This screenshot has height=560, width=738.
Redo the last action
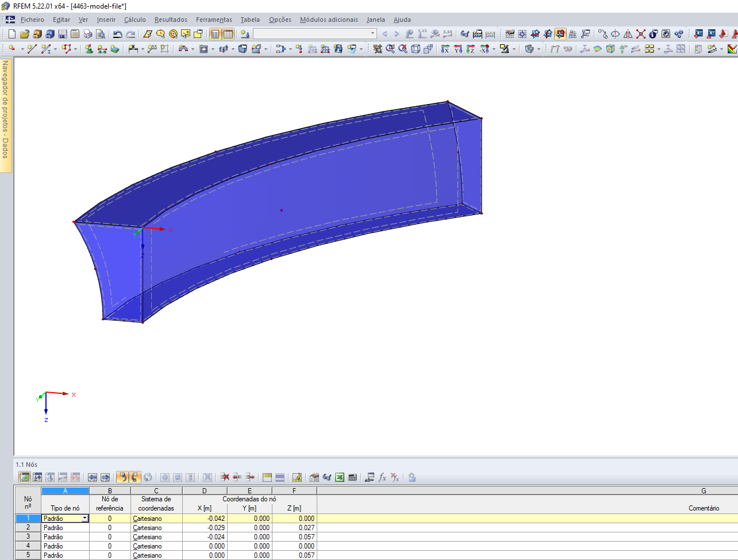pyautogui.click(x=130, y=34)
